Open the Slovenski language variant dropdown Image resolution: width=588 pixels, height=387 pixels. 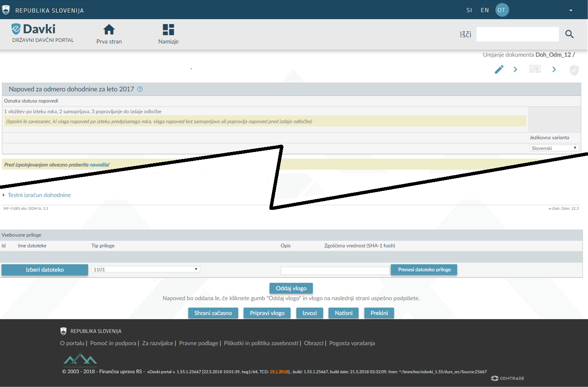coord(554,148)
